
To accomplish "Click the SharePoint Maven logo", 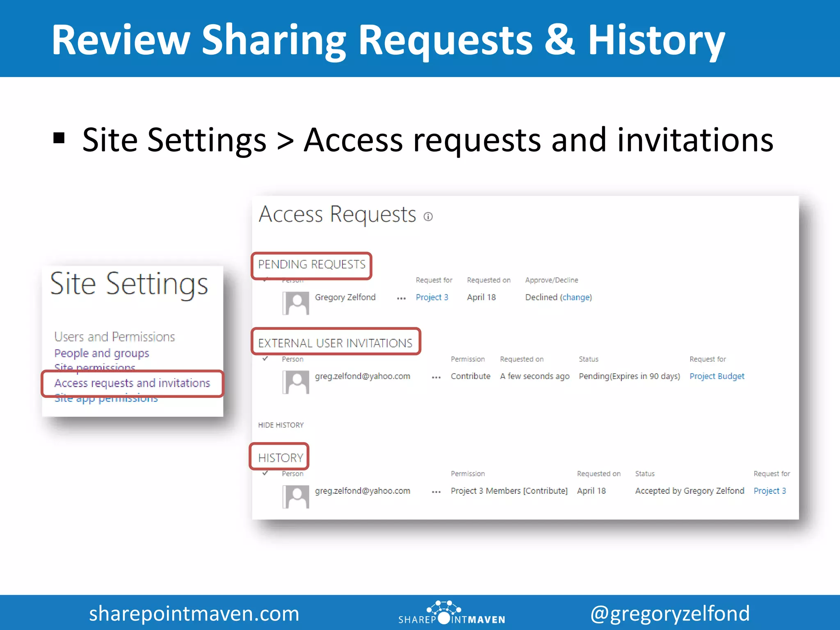I will click(452, 613).
